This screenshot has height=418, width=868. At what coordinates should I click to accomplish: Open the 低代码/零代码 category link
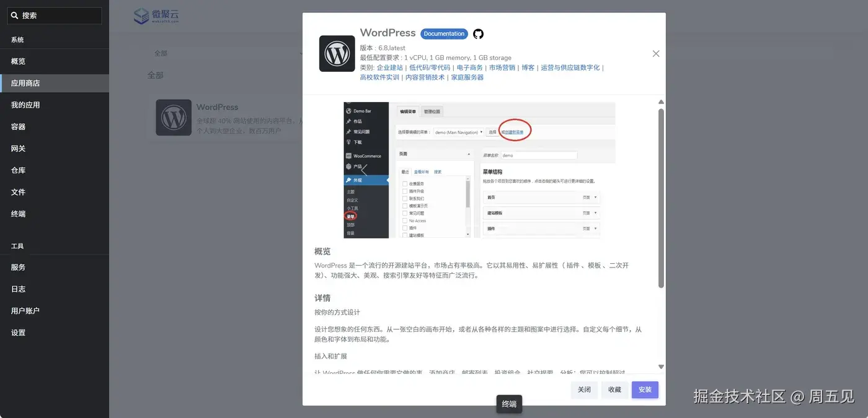coord(430,67)
